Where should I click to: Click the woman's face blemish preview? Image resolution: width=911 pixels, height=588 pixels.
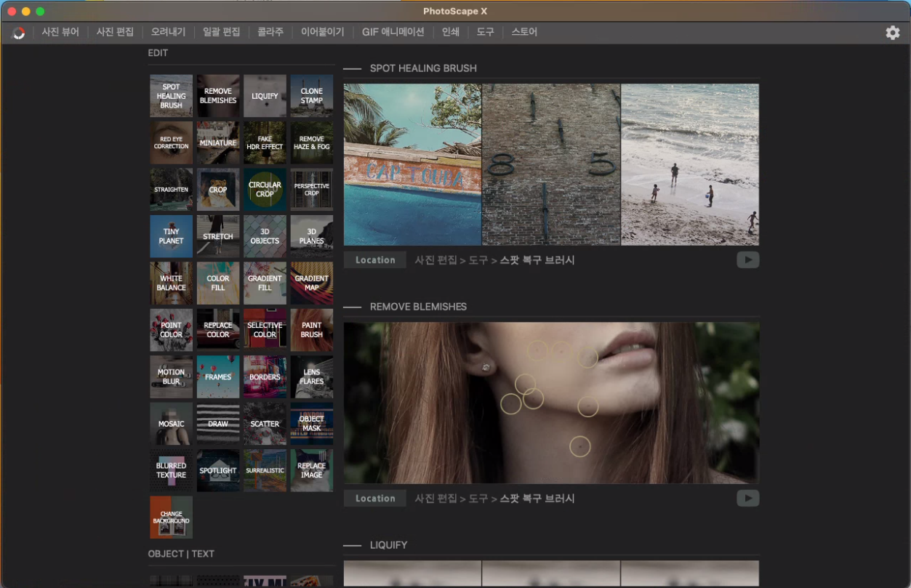(551, 403)
